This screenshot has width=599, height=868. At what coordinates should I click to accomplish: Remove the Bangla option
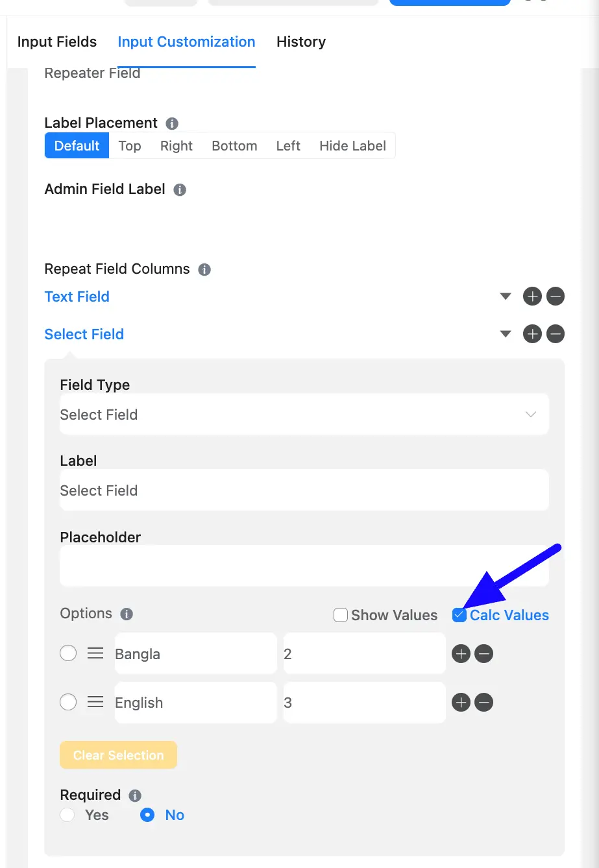coord(484,653)
